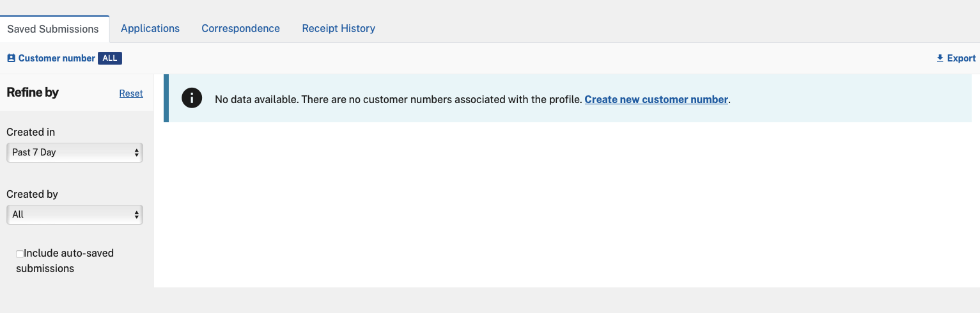Screen dimensions: 980x313
Task: Switch to the Saved Submissions tab
Action: coord(53,29)
